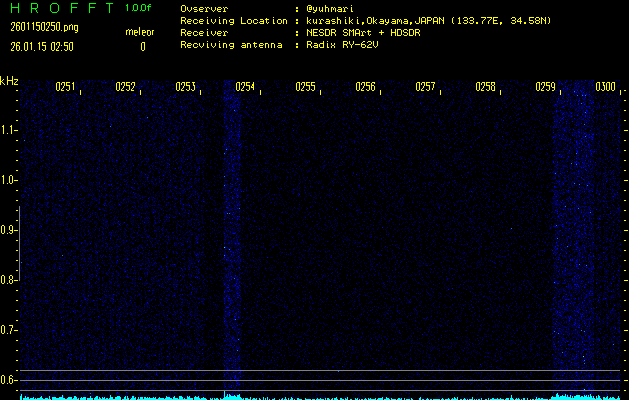
Task: Click the timestamp 26.01.15 02:50
Action: click(42, 47)
